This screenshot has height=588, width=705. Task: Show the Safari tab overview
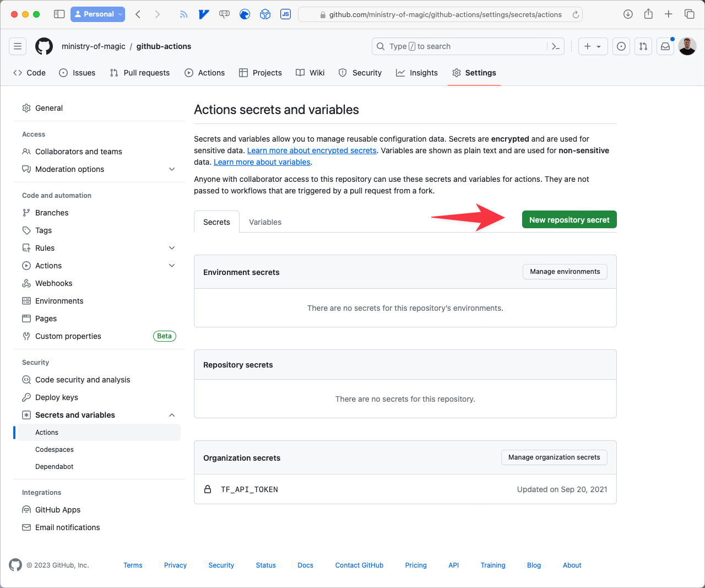689,14
